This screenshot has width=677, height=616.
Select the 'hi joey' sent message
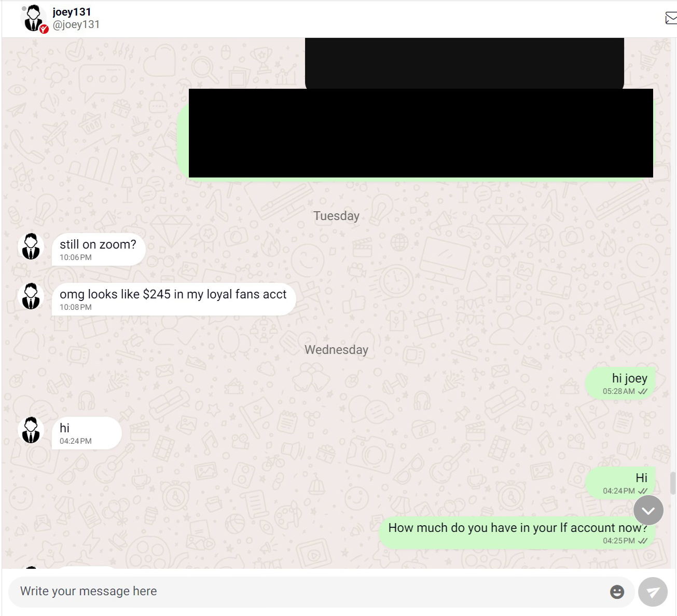pos(620,383)
